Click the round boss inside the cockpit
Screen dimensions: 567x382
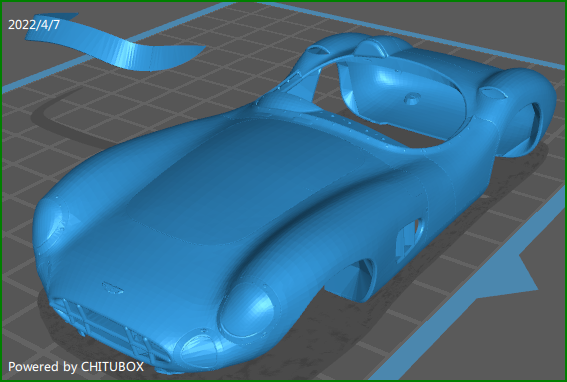pyautogui.click(x=412, y=98)
